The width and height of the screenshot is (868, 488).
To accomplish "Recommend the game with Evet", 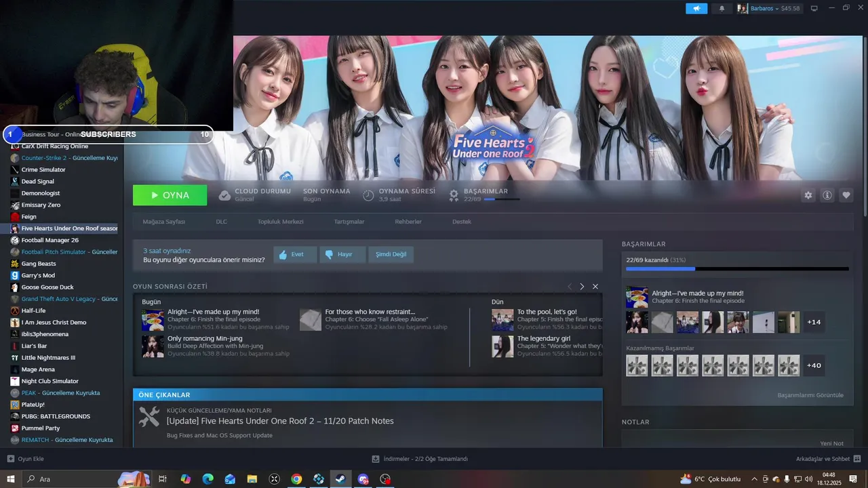I will pos(295,254).
